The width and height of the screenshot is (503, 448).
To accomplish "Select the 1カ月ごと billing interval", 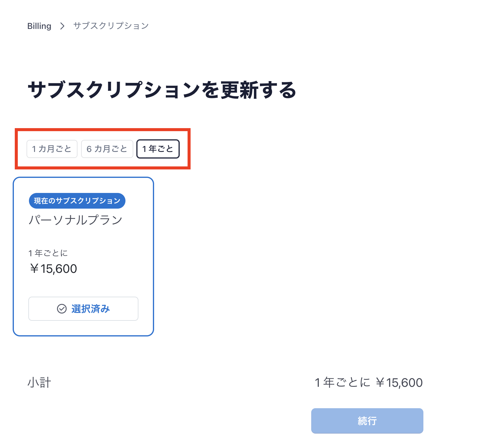I will point(52,149).
